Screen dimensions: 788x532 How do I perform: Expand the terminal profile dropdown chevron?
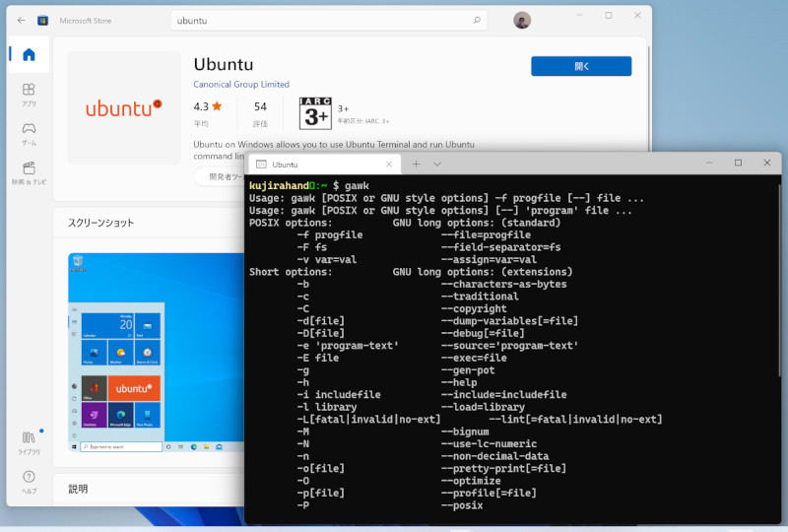437,165
